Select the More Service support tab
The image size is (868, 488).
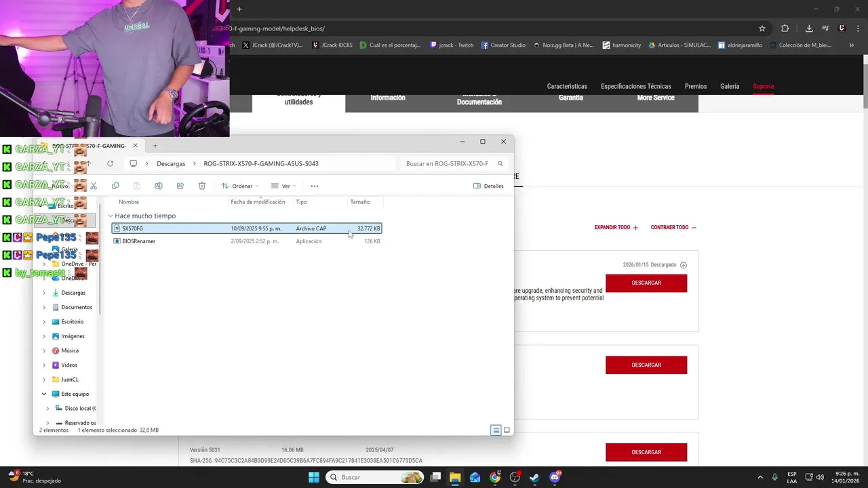click(656, 98)
